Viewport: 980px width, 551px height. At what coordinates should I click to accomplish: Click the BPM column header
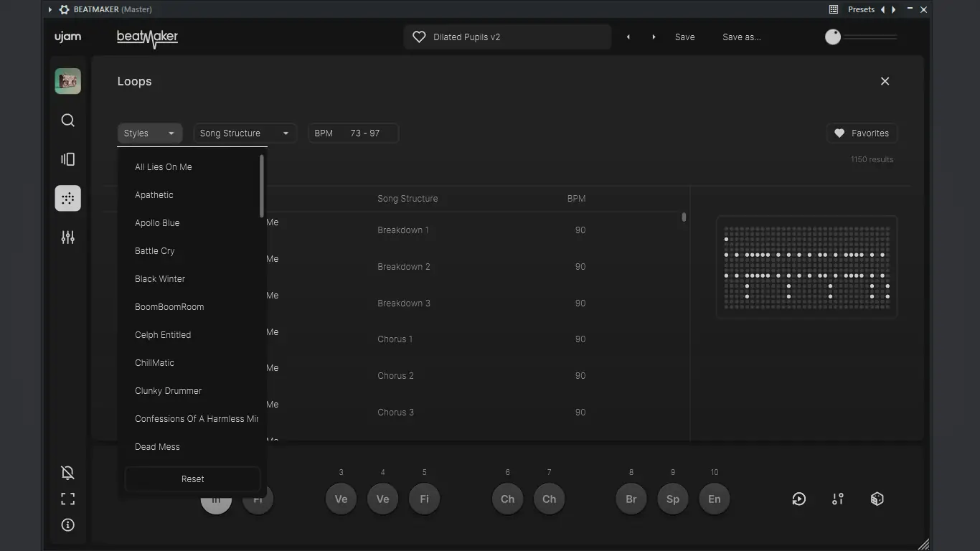576,199
